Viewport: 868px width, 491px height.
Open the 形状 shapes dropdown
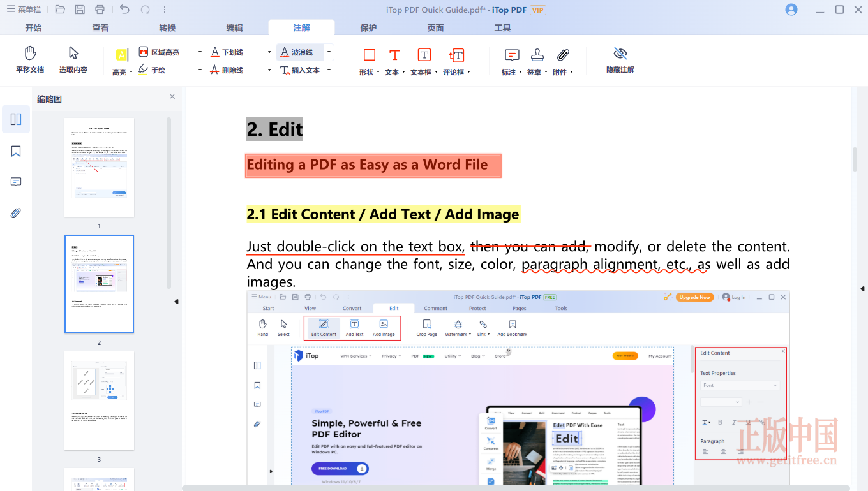click(x=370, y=72)
